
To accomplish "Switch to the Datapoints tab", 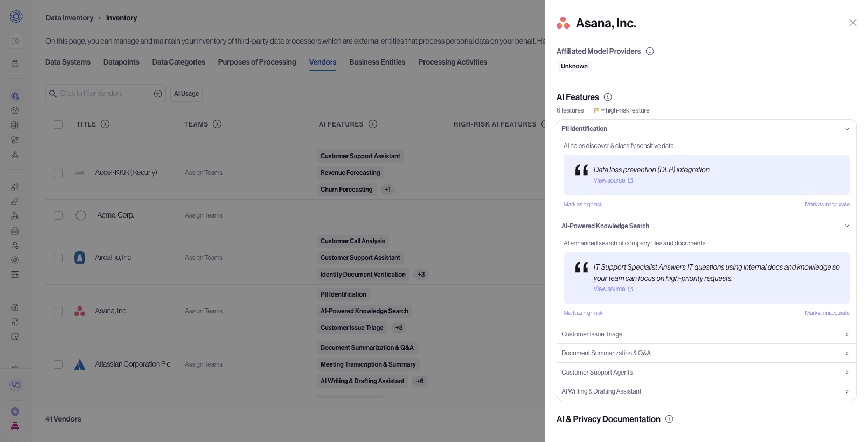I will (121, 62).
